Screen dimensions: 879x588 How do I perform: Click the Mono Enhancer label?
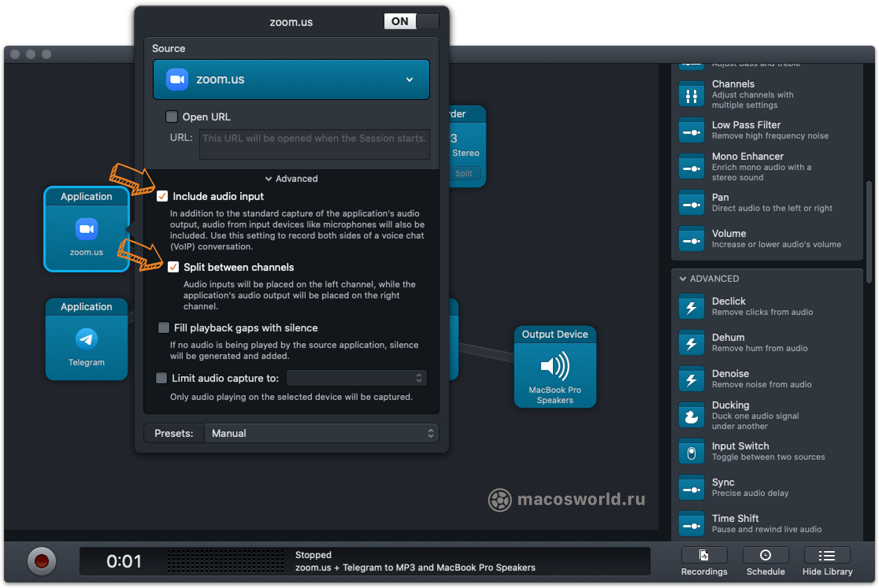click(747, 156)
